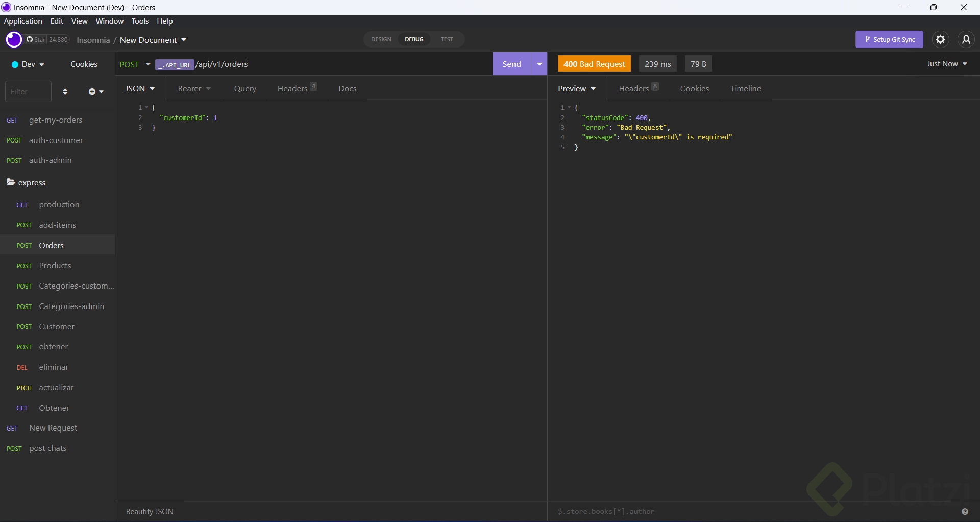Click the request Filter input field
The height and width of the screenshot is (522, 980).
(x=28, y=92)
